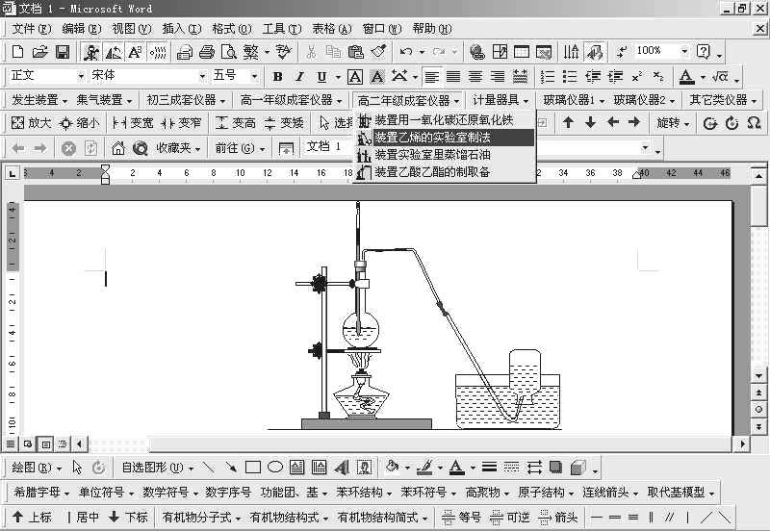Click the Insert Hyperlink globe icon
This screenshot has height=532, width=770.
click(x=476, y=52)
